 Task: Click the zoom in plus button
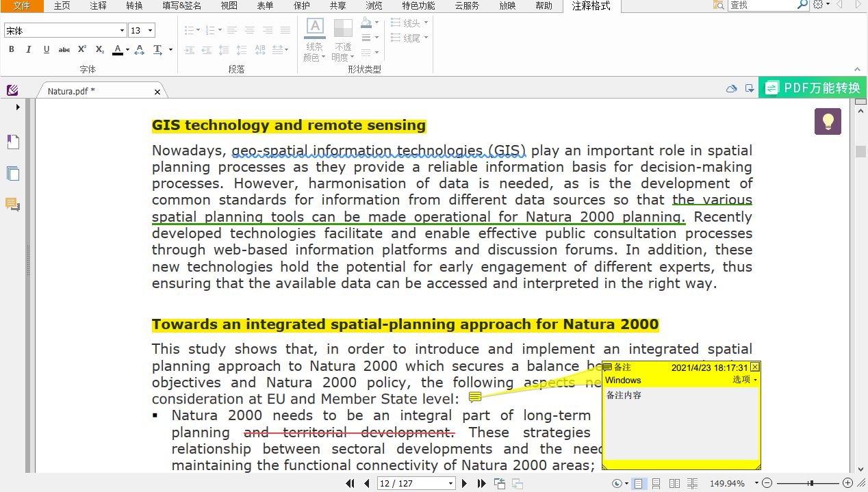[x=847, y=483]
